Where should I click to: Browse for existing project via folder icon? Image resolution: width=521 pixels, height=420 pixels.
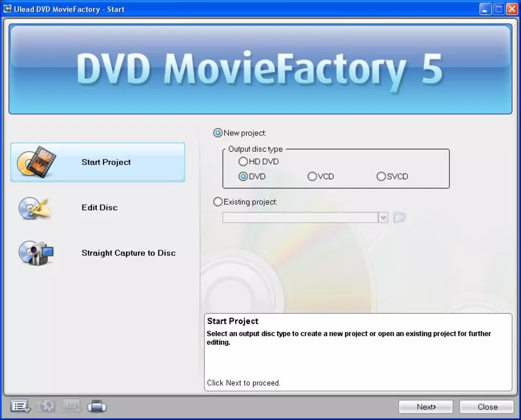coord(399,217)
